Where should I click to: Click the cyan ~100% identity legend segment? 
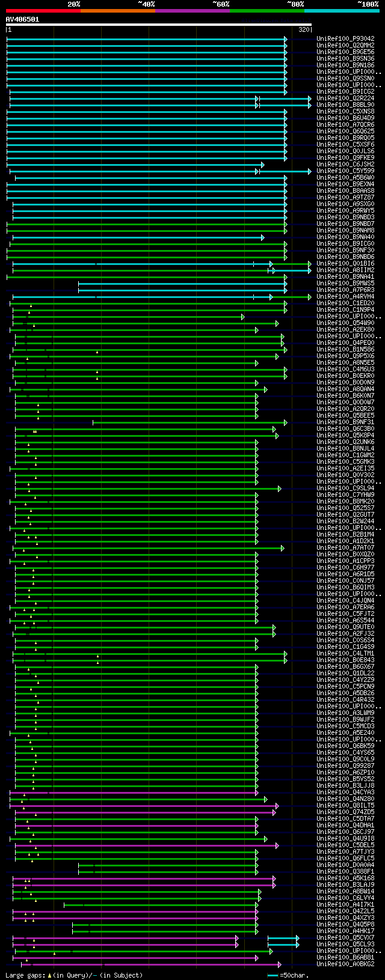tap(342, 11)
